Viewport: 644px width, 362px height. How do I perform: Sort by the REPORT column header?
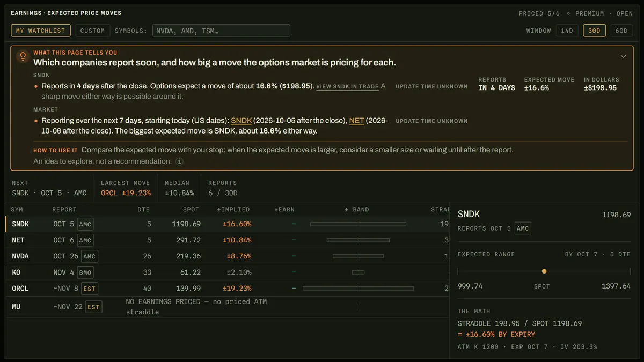pos(64,209)
